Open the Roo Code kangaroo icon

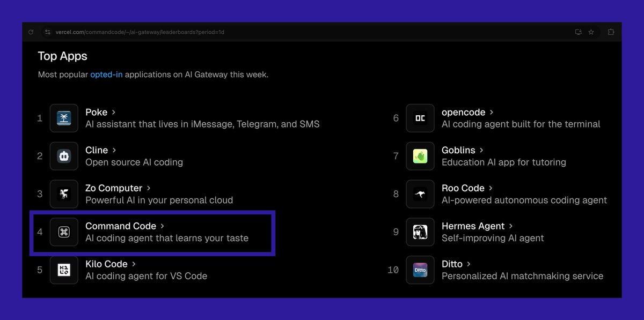[420, 194]
